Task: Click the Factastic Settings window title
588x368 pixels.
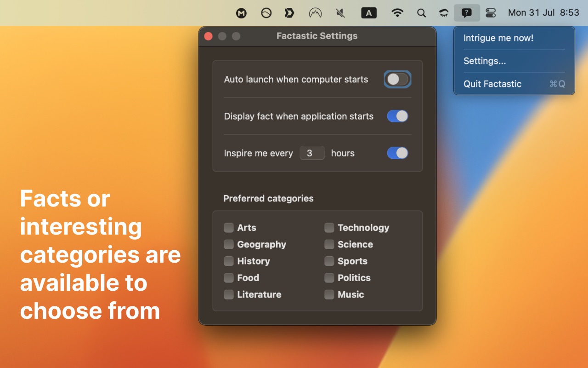Action: coord(317,36)
